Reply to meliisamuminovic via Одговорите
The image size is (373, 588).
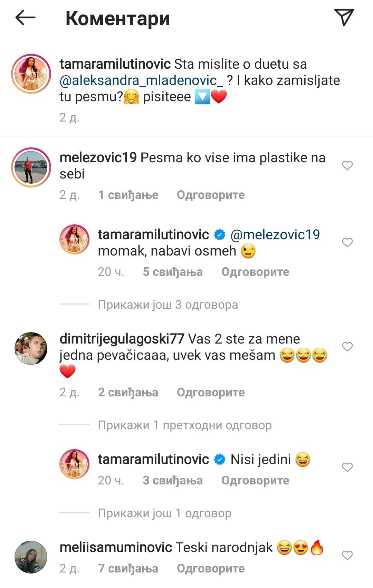[x=211, y=568]
